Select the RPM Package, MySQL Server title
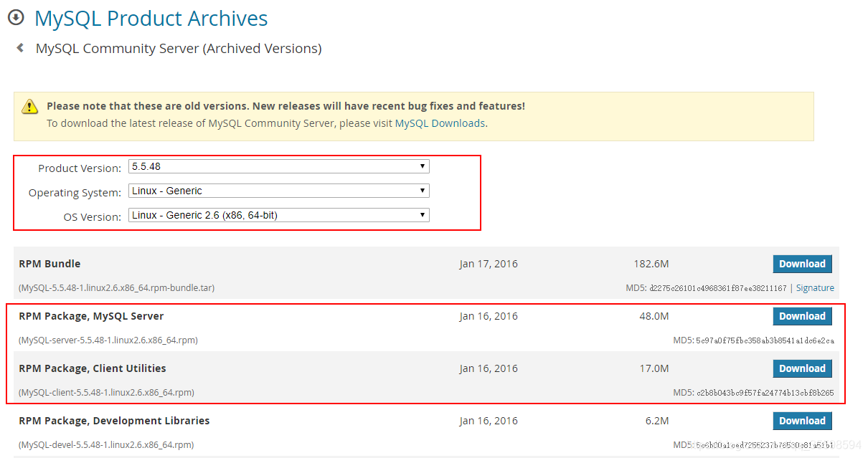The width and height of the screenshot is (868, 458). 91,316
